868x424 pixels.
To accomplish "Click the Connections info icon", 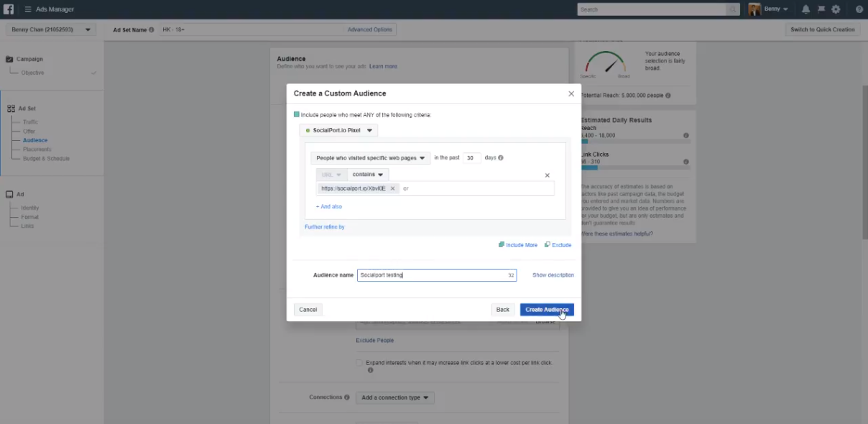I will pos(347,397).
